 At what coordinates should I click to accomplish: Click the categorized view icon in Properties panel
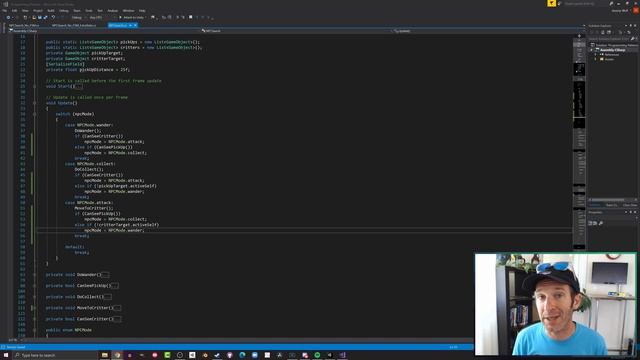coord(590,223)
